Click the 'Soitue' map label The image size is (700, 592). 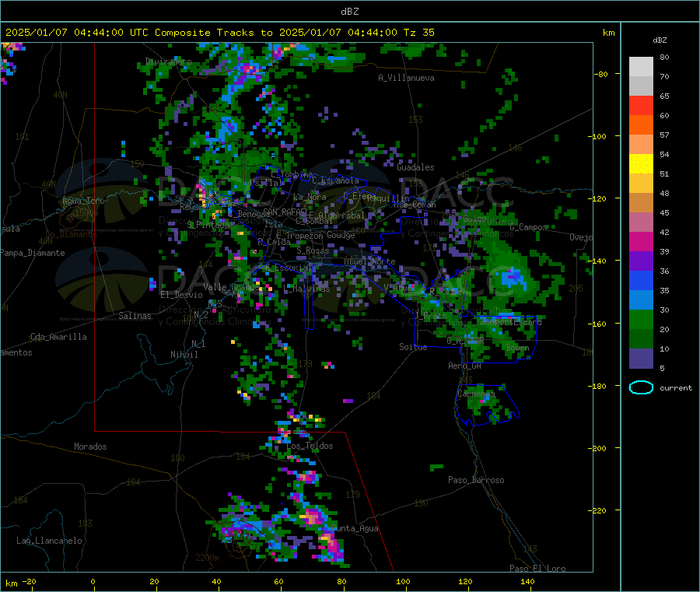(413, 347)
